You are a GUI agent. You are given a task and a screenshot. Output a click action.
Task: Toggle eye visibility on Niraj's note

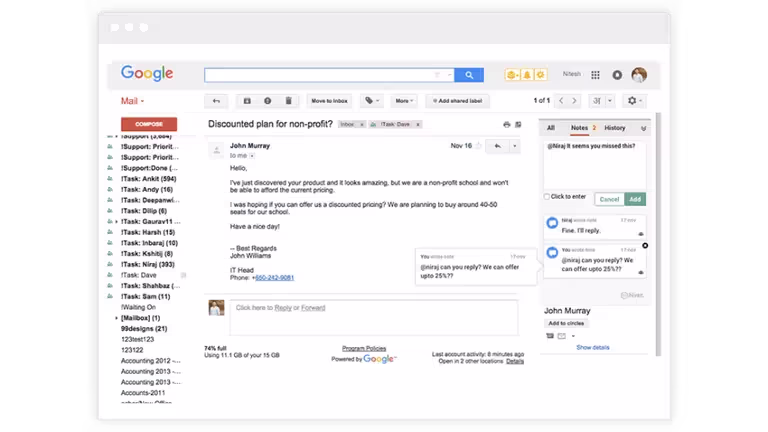640,234
